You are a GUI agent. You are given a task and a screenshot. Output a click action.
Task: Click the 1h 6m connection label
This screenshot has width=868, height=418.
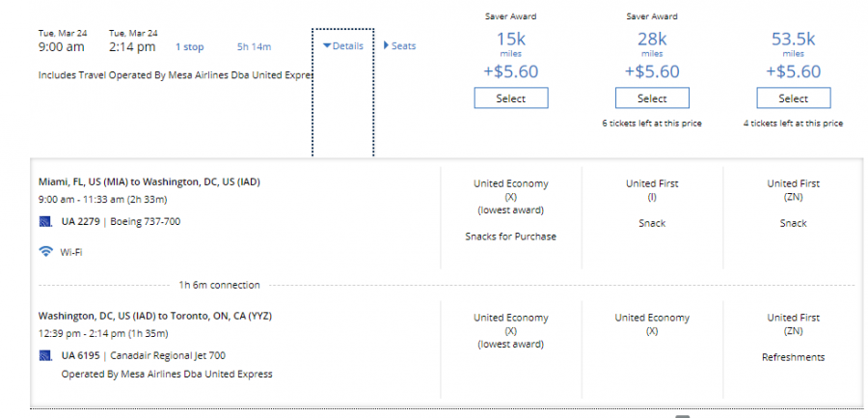coord(219,285)
